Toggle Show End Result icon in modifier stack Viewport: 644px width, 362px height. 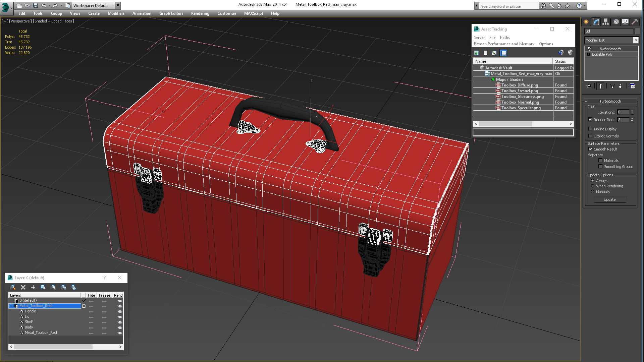click(x=601, y=86)
